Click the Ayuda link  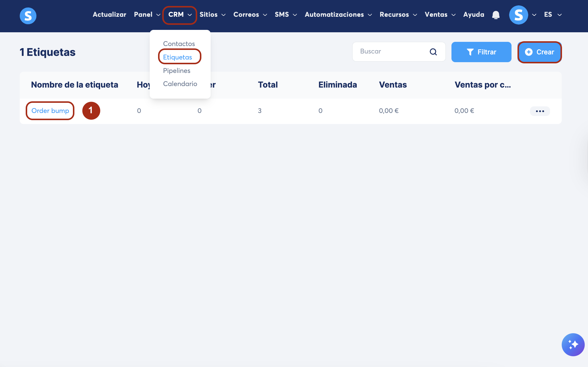(473, 15)
